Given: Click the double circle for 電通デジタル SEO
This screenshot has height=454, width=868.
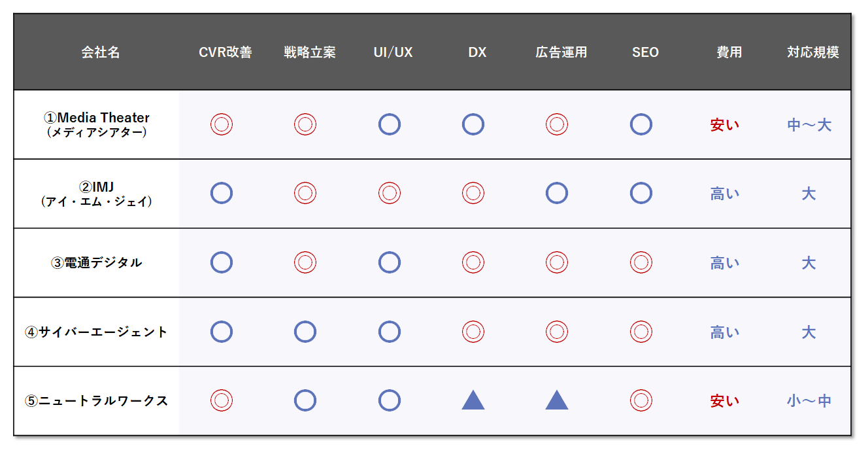Looking at the screenshot, I should click(641, 262).
